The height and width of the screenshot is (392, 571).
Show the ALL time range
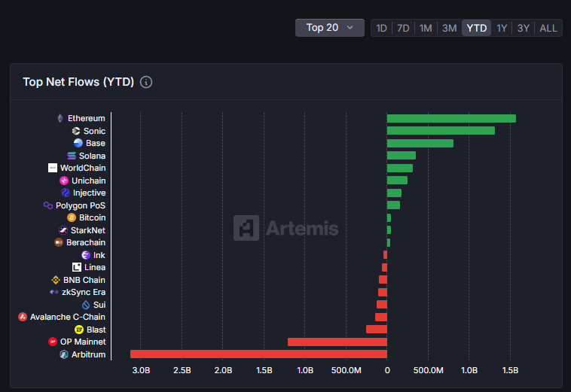click(x=548, y=28)
